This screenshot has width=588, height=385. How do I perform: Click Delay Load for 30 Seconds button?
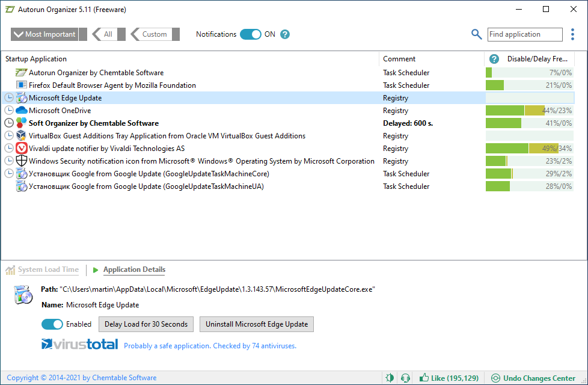[146, 324]
